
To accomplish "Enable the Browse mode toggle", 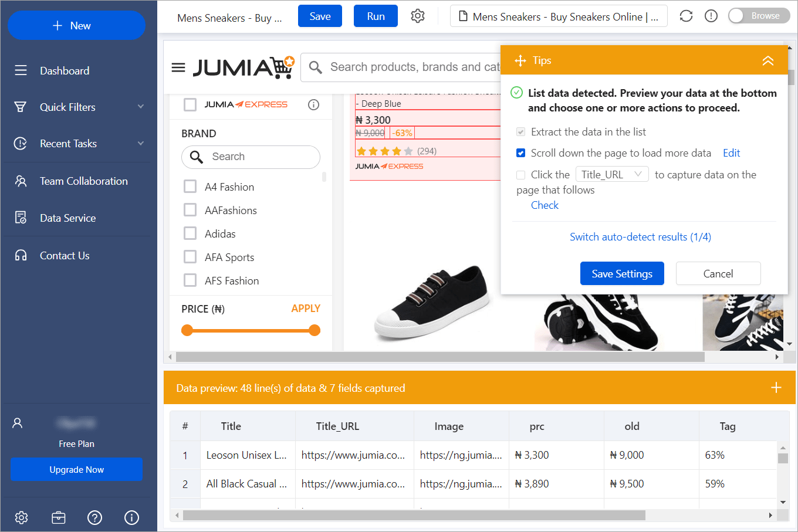I will coord(759,16).
